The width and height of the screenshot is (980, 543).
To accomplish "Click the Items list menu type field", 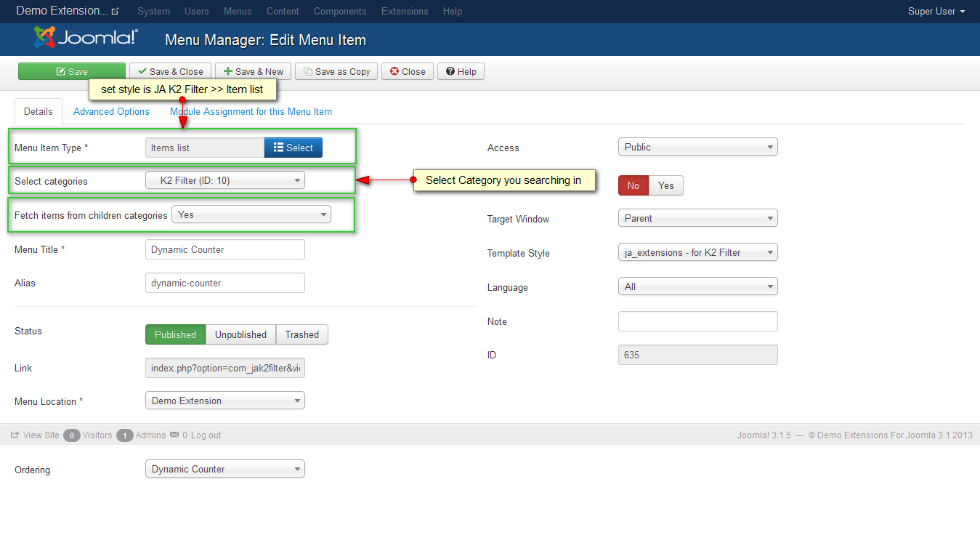I will coord(205,148).
